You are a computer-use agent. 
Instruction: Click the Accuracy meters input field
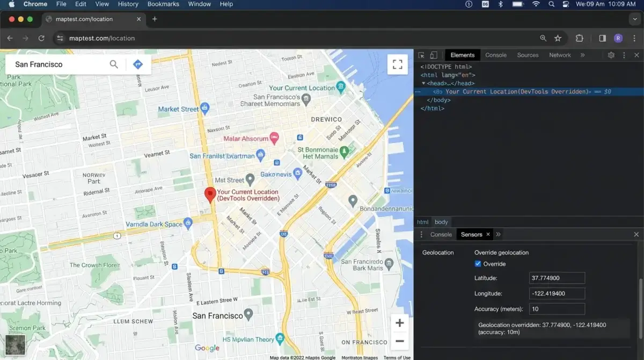[557, 309]
